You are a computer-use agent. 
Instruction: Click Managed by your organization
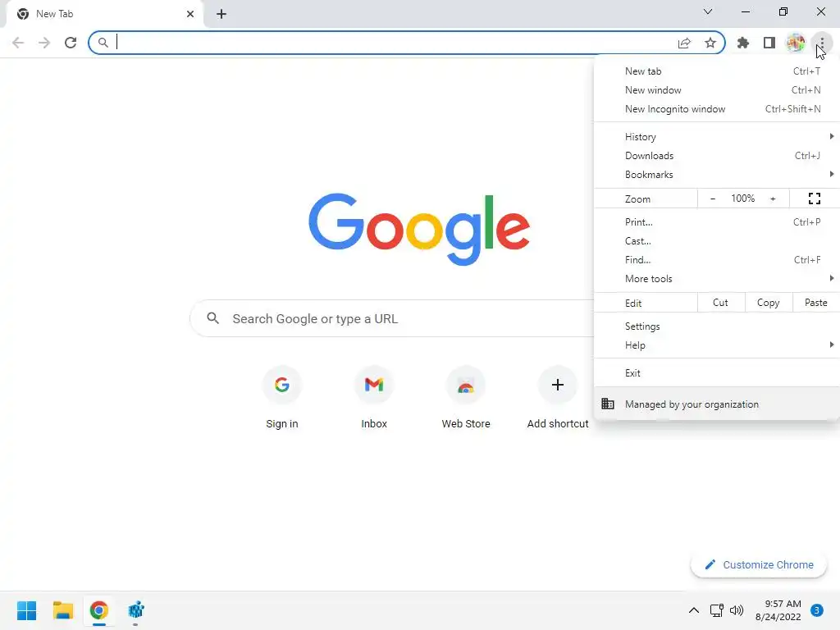717,404
